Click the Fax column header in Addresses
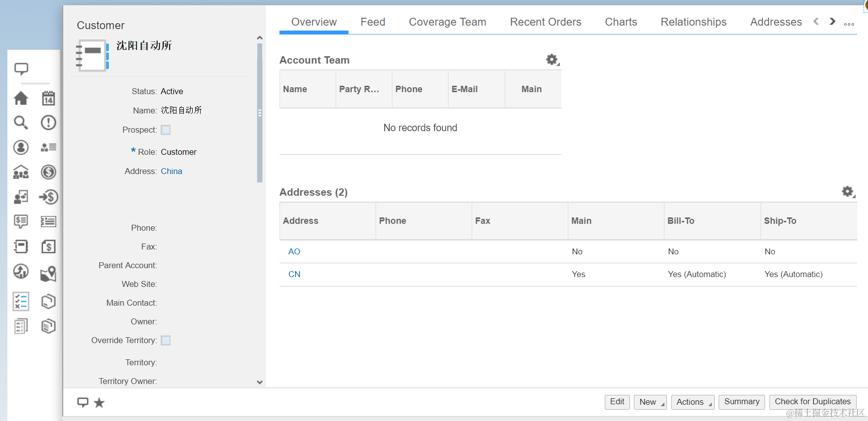This screenshot has height=421, width=868. coord(520,221)
